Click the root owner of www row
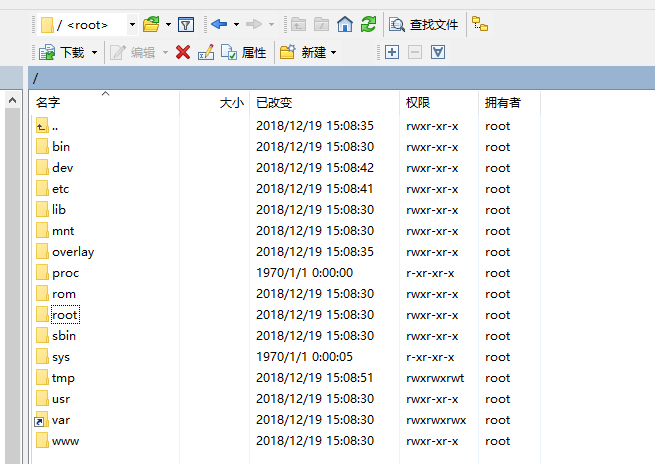Screen dimensions: 655x464 click(498, 441)
